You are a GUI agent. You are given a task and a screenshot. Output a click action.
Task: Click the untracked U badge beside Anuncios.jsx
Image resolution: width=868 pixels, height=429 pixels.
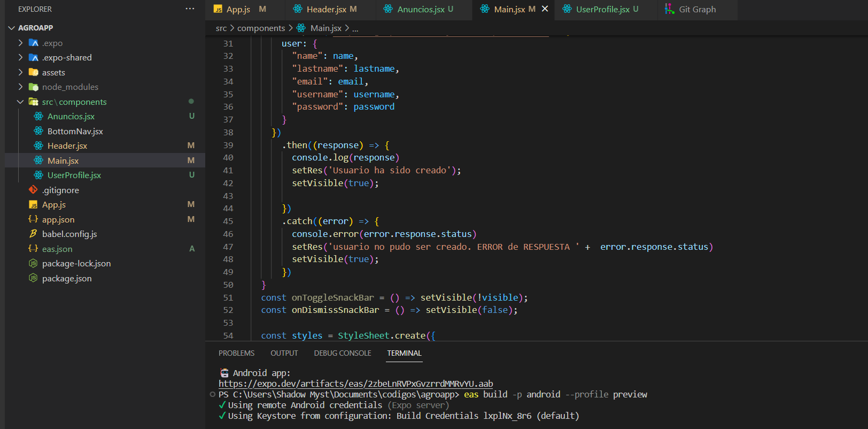[x=192, y=116]
